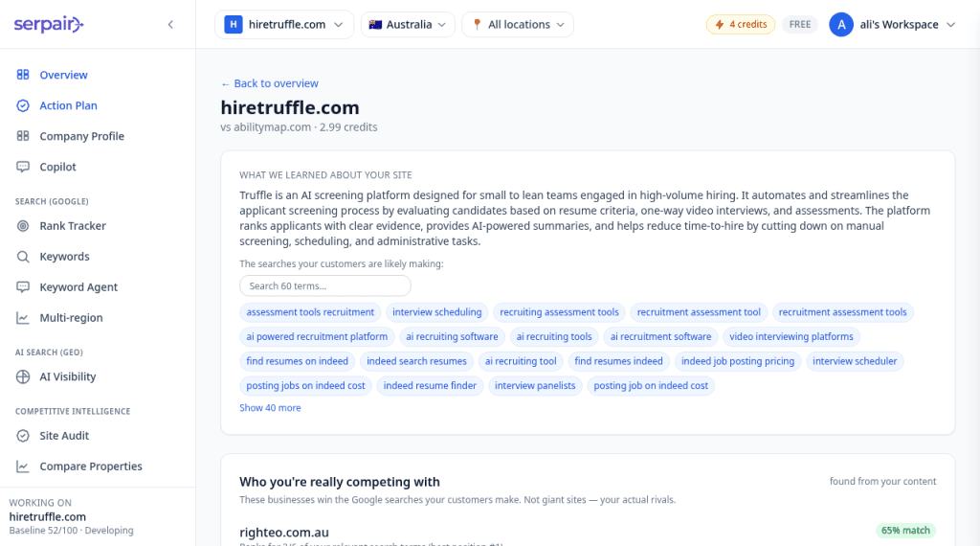The image size is (980, 546).
Task: Click the Site Audit check icon
Action: [x=23, y=435]
